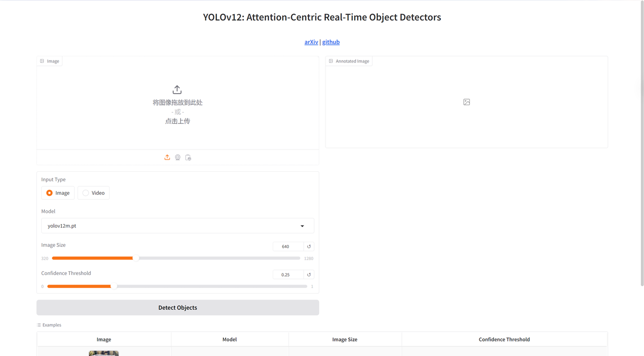Screen dimensions: 644x356
Task: Click the page title YOLOv12 heading
Action: point(322,17)
